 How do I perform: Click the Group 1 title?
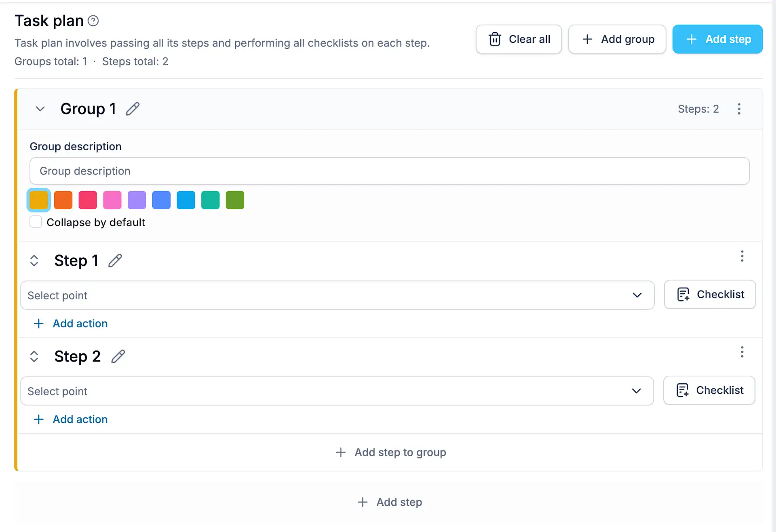[88, 109]
